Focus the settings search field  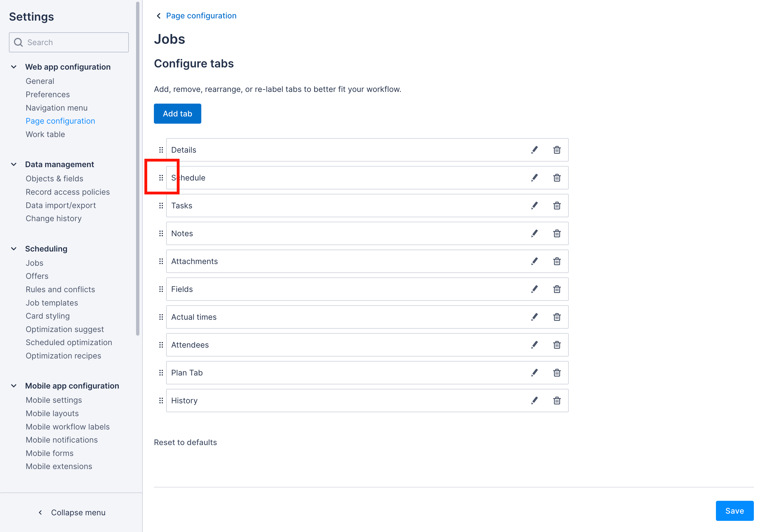(x=69, y=42)
